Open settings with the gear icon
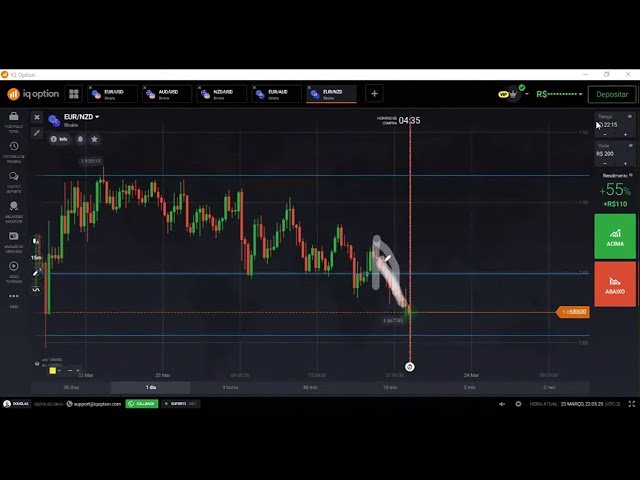 [x=518, y=404]
